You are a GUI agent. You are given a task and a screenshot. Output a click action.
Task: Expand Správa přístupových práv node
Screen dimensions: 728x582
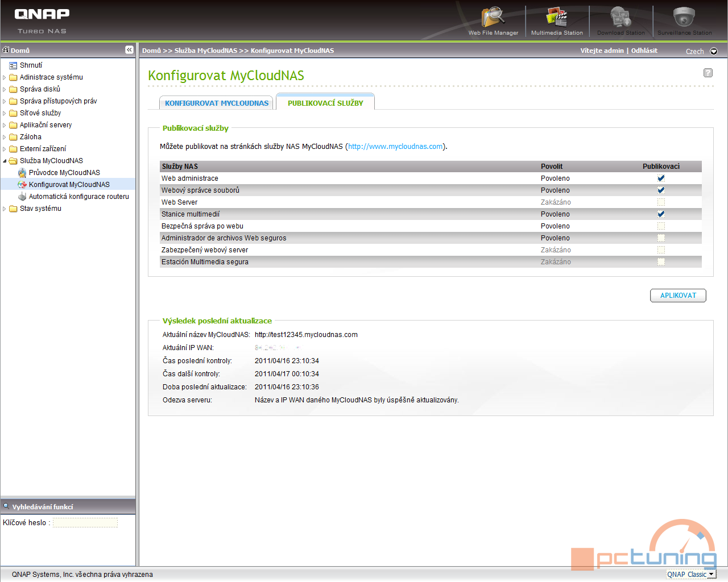(x=5, y=101)
